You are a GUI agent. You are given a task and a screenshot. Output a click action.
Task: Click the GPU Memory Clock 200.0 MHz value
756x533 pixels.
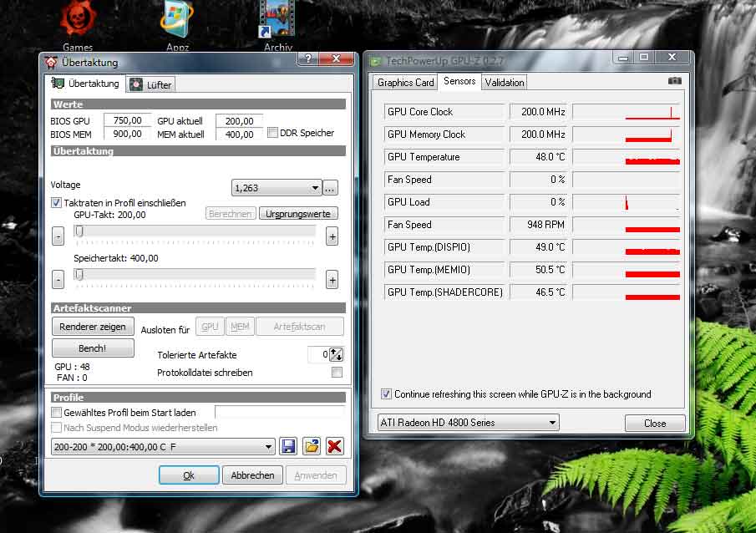tap(540, 135)
